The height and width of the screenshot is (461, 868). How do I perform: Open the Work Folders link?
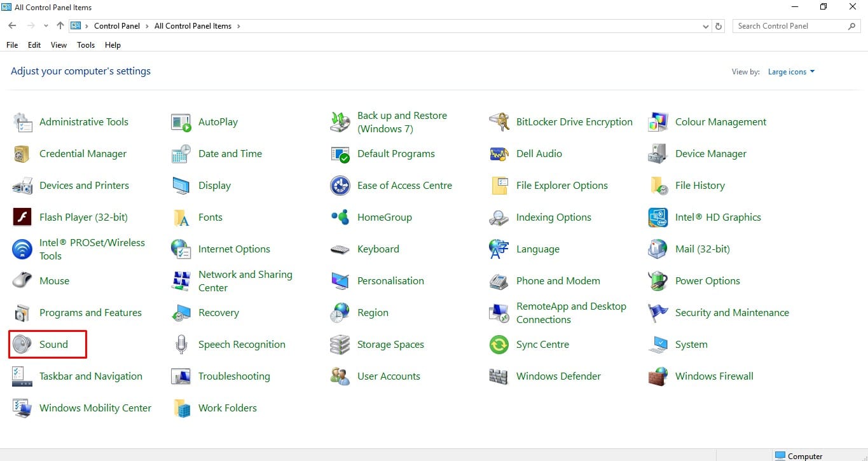point(228,408)
